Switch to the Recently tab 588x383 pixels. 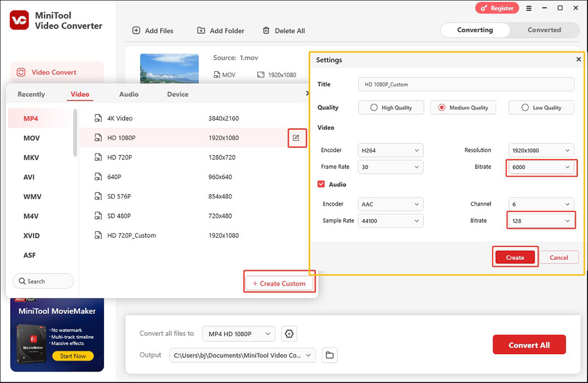(x=31, y=94)
